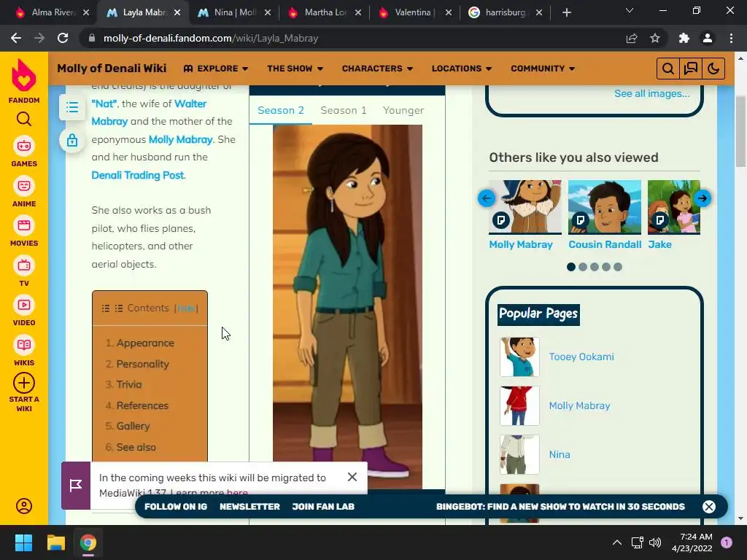Follow the Denali Trading Post link

(x=138, y=175)
